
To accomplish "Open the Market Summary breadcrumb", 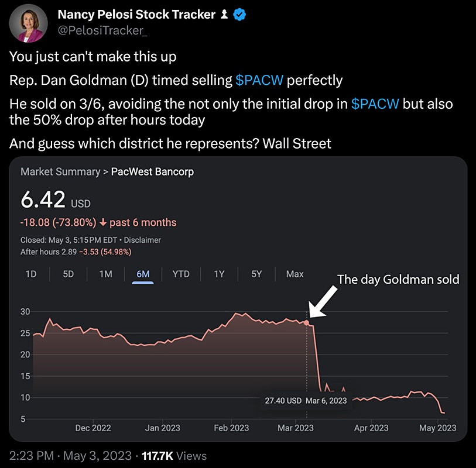I will 60,171.
